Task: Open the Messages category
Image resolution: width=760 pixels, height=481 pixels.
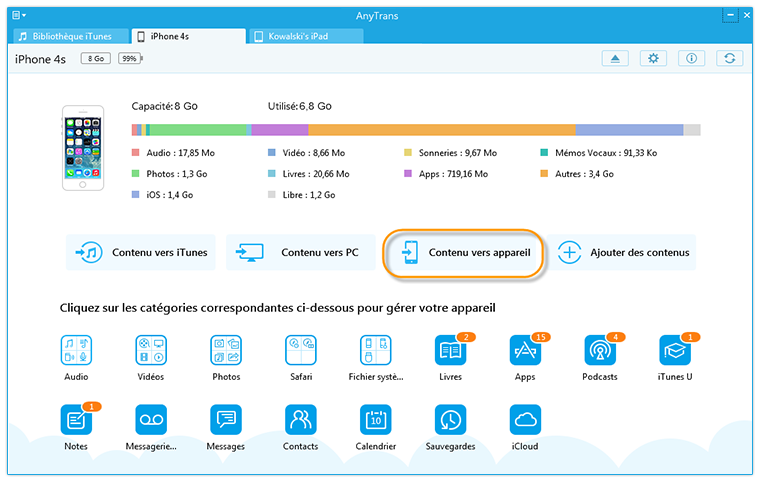Action: coord(226,420)
